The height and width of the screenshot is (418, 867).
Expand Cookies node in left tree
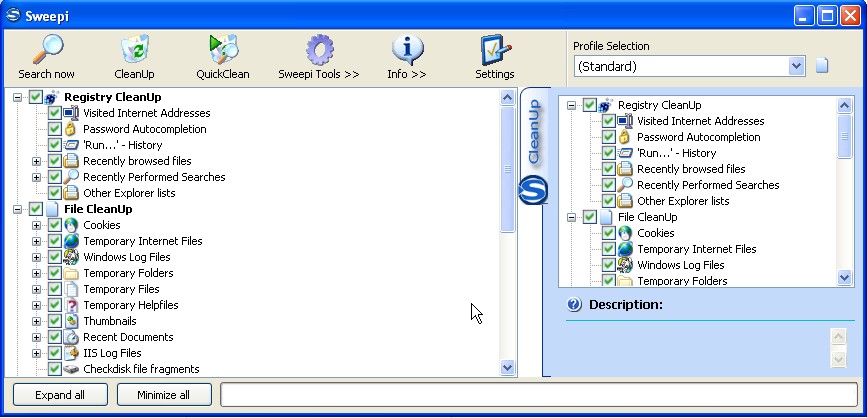[36, 226]
